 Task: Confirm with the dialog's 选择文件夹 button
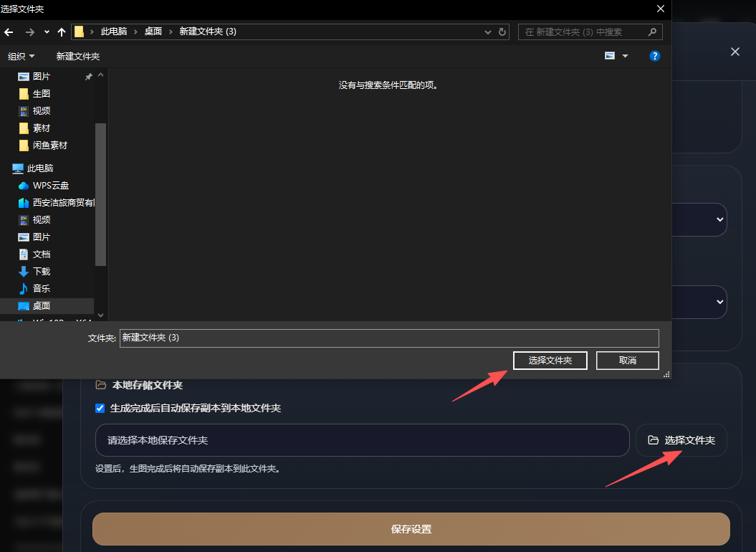pyautogui.click(x=550, y=361)
